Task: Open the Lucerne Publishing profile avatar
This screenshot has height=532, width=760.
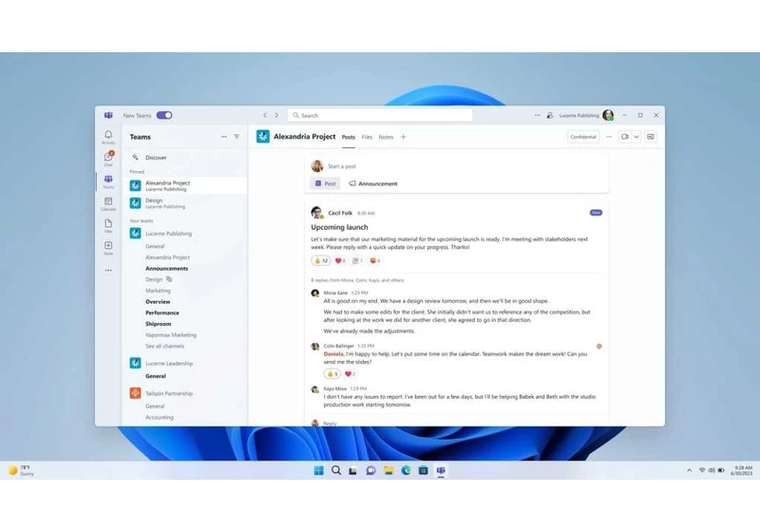Action: (608, 115)
